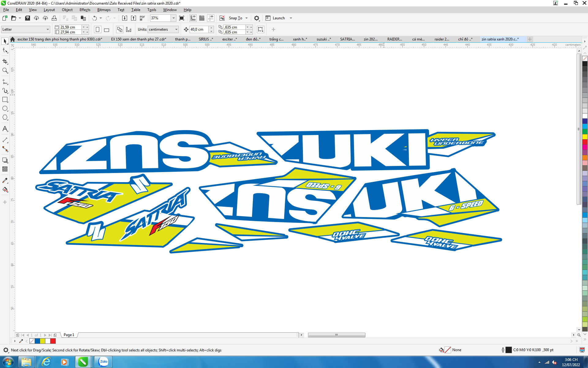This screenshot has height=368, width=588.
Task: Expand the Snap To dropdown
Action: pyautogui.click(x=247, y=18)
